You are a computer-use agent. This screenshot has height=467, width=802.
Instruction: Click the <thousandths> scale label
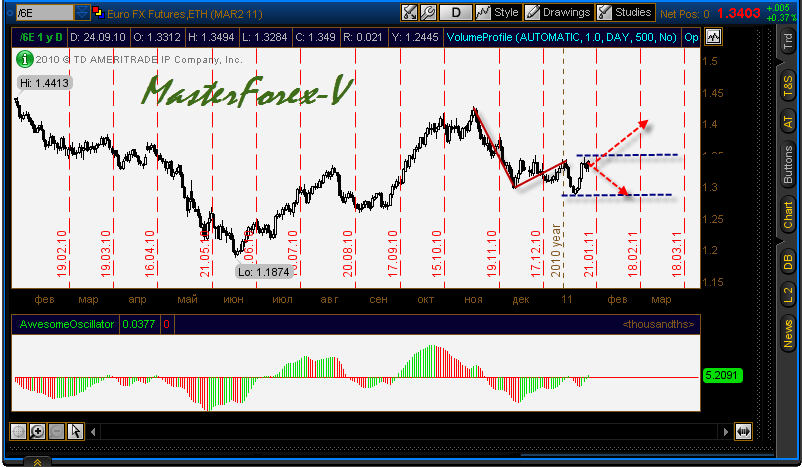pos(658,324)
